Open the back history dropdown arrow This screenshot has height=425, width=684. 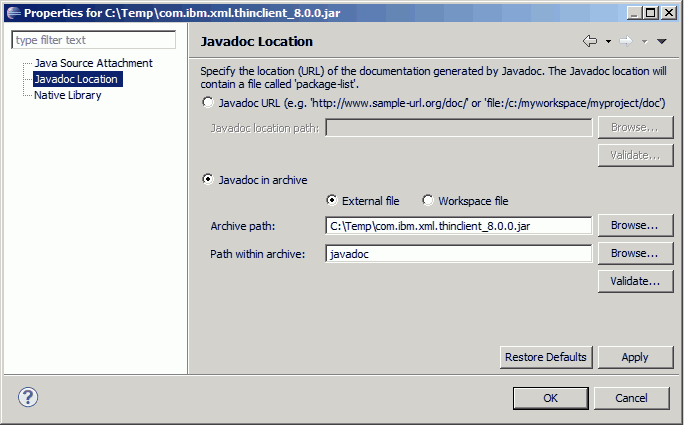pyautogui.click(x=608, y=42)
